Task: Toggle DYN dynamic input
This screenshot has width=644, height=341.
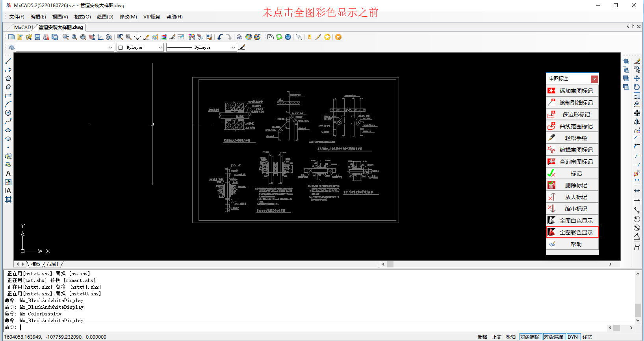Action: 573,337
